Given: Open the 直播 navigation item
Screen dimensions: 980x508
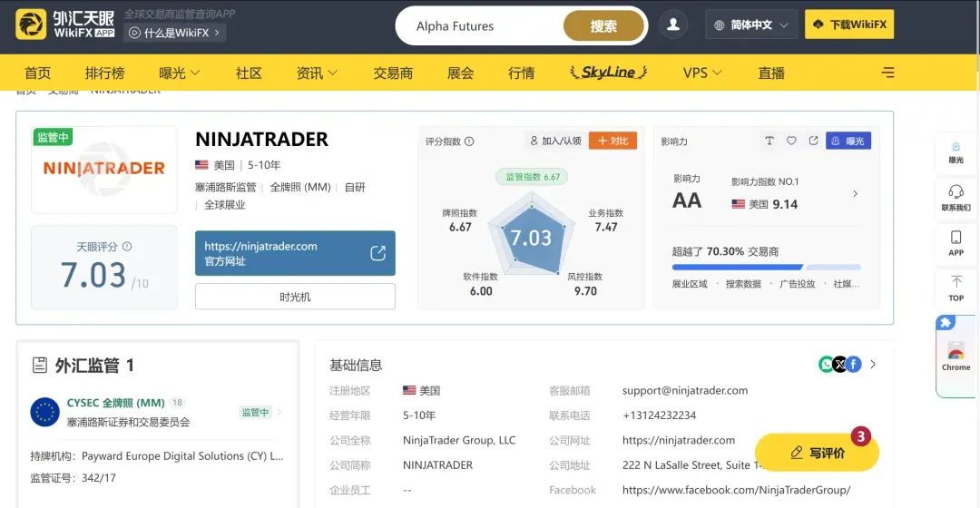Looking at the screenshot, I should pos(771,73).
